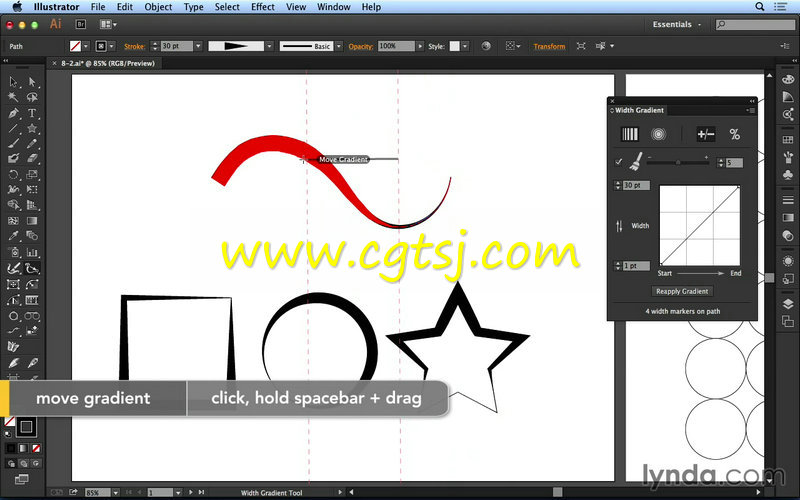This screenshot has width=800, height=500.
Task: Select the Blob Brush tool
Action: [x=13, y=159]
